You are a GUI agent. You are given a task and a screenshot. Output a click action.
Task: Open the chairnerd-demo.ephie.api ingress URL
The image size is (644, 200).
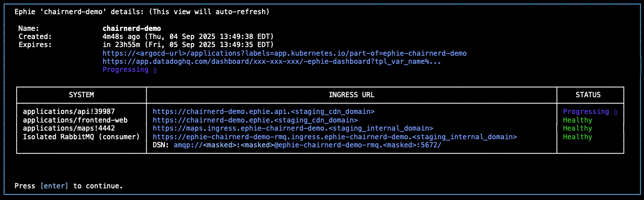pyautogui.click(x=264, y=112)
